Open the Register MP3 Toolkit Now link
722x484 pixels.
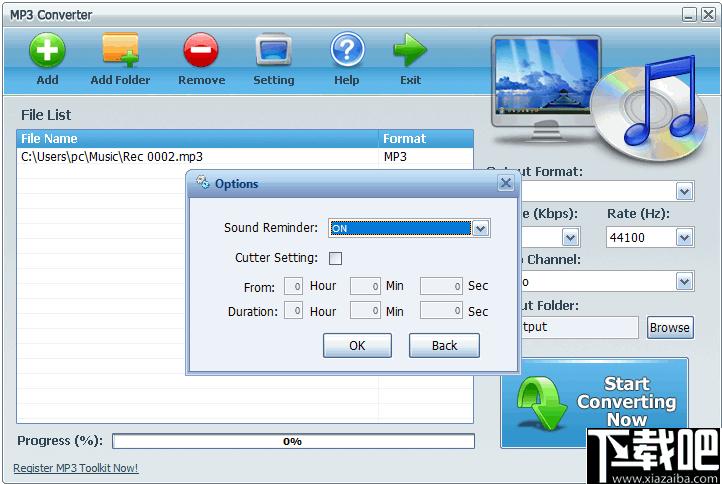coord(76,468)
